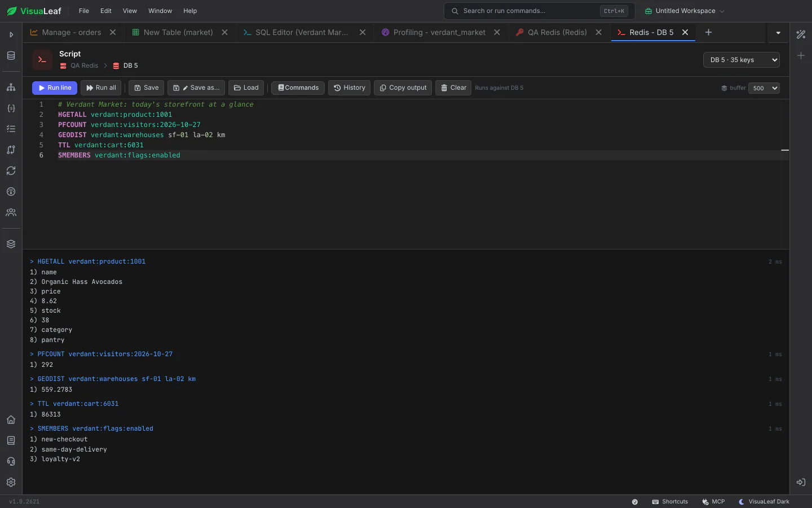The height and width of the screenshot is (508, 812).
Task: Expand the left sidebar with the arrow icon
Action: 11,34
